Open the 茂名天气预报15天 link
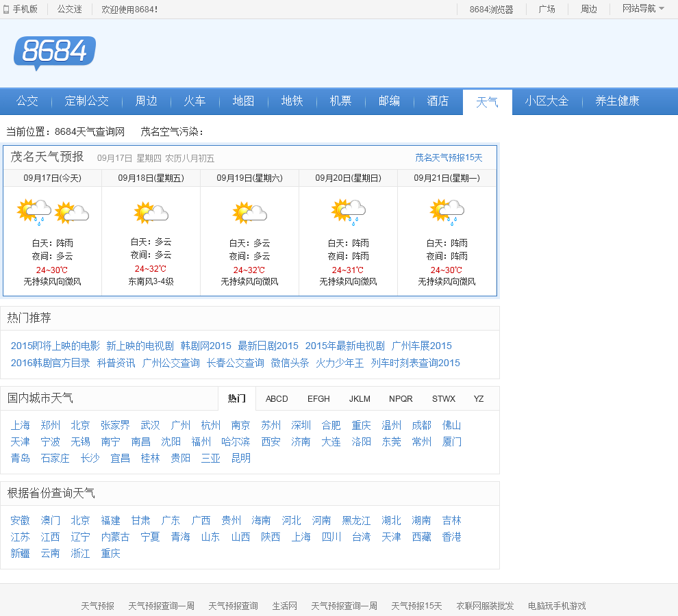 coord(449,157)
